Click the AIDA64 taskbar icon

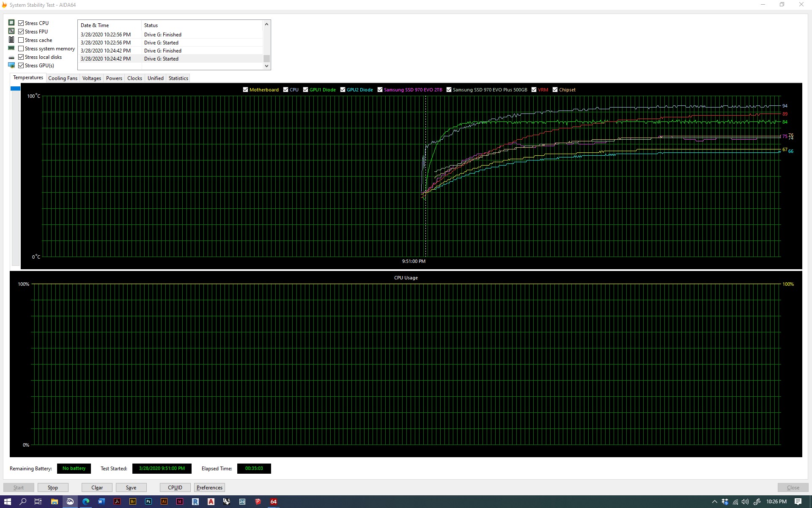click(274, 502)
